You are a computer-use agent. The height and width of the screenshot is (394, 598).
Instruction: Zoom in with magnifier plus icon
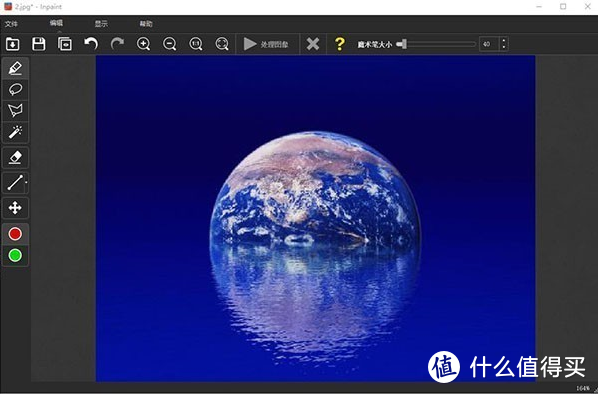point(143,44)
